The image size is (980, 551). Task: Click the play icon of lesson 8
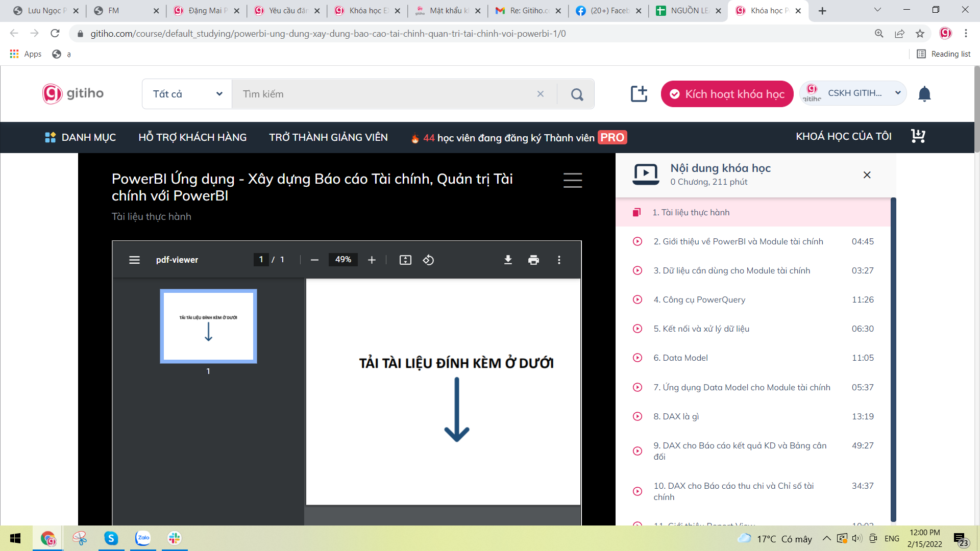[x=638, y=416]
